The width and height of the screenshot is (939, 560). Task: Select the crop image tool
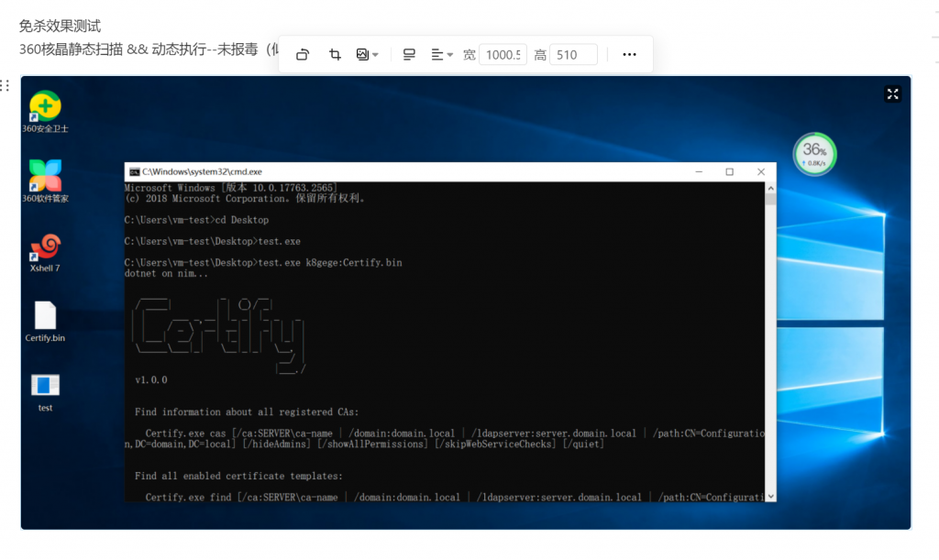click(336, 54)
